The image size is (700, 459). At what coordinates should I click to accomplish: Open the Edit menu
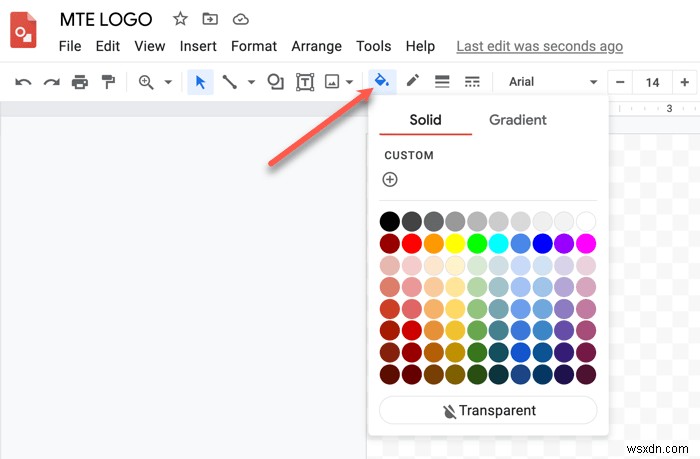point(108,46)
